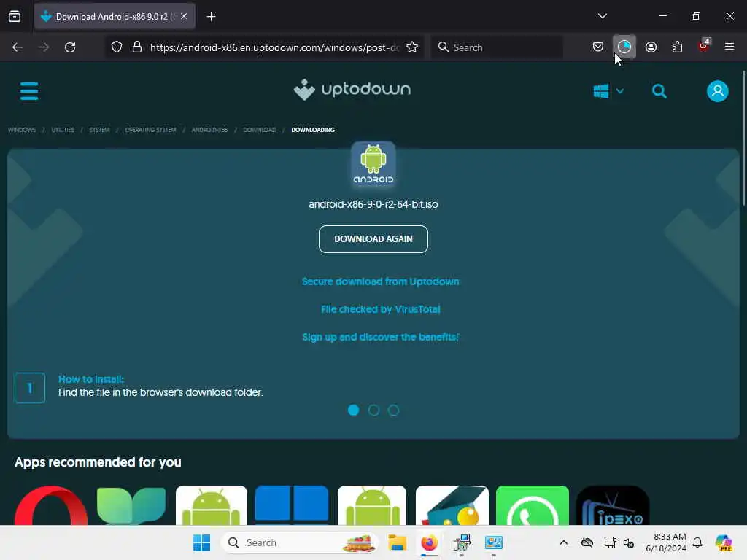Select first install-step carousel dot
The width and height of the screenshot is (747, 560).
tap(354, 410)
